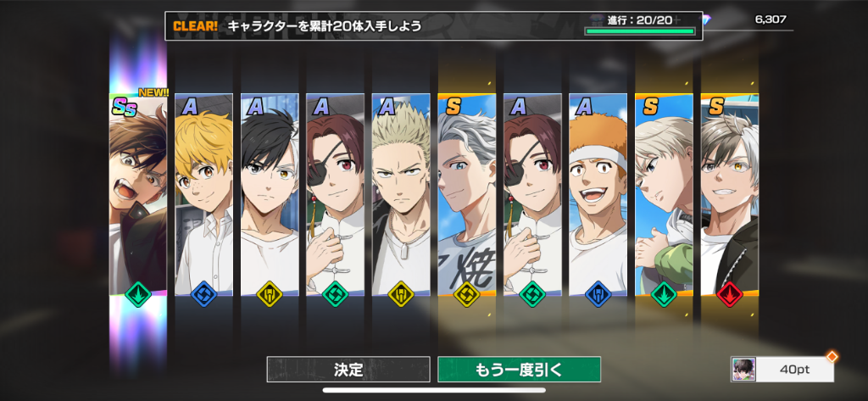Screen dimensions: 868x401
Task: Click the red diamond type icon under the last S card
Action: point(729,295)
